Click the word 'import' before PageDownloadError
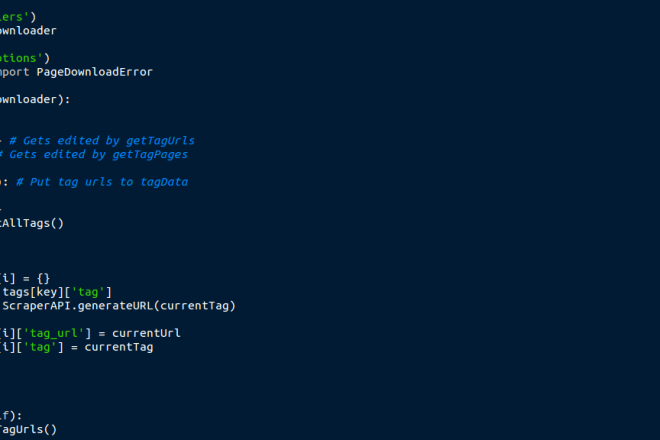 (x=14, y=72)
